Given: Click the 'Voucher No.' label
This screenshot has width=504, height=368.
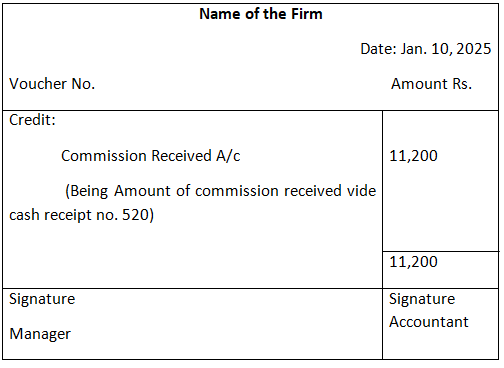Looking at the screenshot, I should click(52, 84).
